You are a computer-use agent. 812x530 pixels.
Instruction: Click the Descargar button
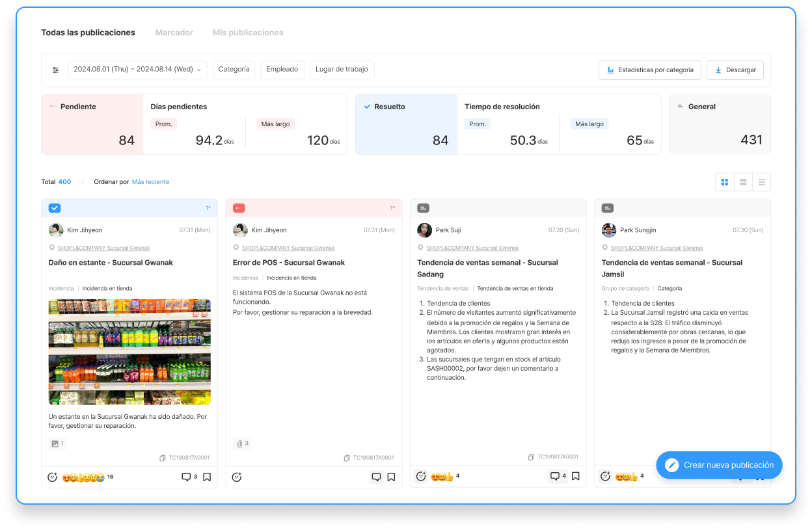735,70
